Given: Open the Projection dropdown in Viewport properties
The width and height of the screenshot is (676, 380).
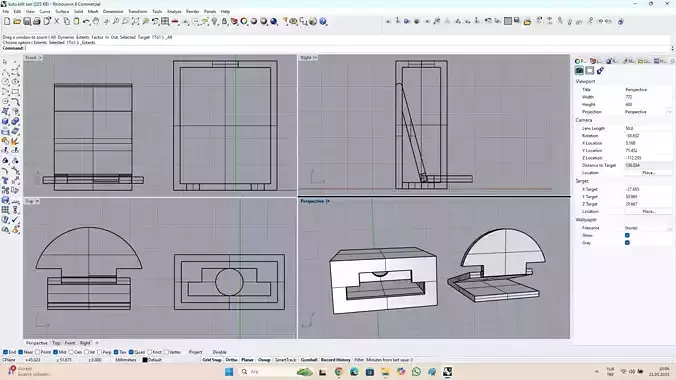Looking at the screenshot, I should [x=669, y=112].
